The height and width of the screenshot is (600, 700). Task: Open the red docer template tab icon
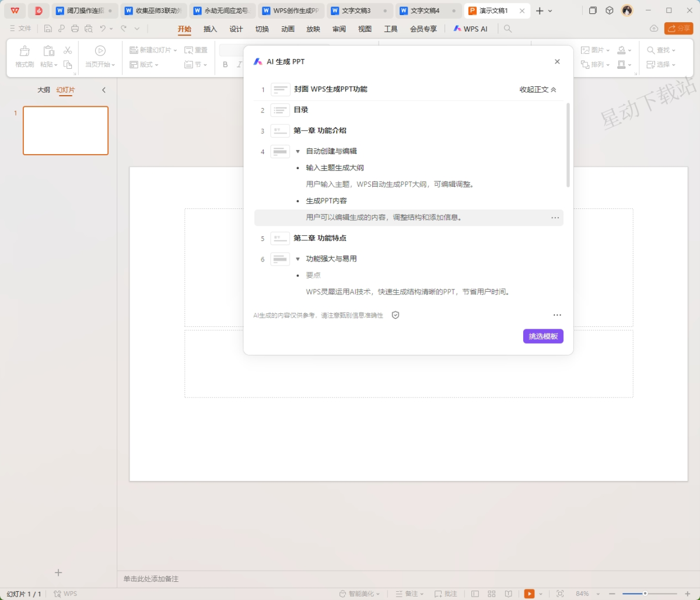[x=38, y=11]
